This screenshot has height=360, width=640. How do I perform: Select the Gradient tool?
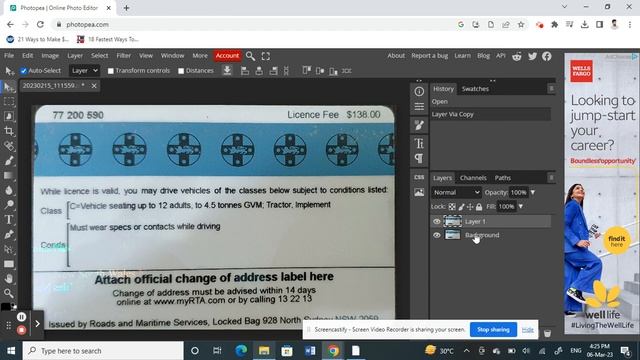pos(9,176)
